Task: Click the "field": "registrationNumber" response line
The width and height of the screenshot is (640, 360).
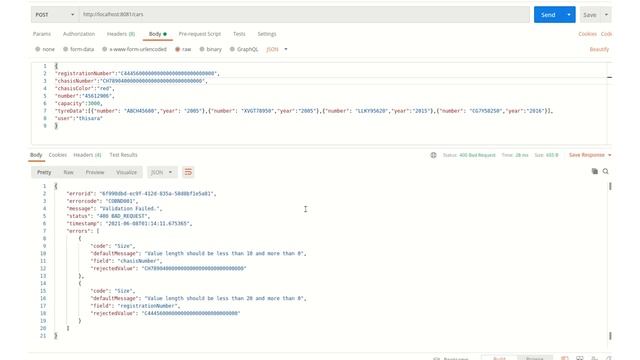Action: click(x=135, y=306)
